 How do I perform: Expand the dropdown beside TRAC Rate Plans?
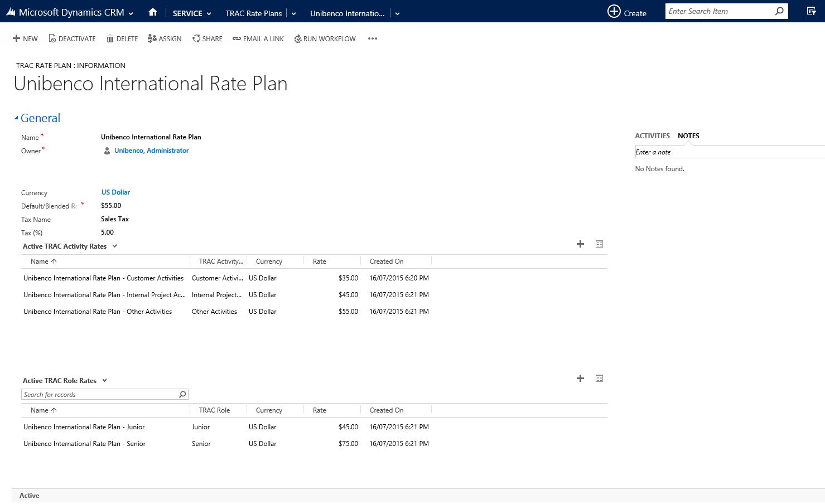click(294, 13)
